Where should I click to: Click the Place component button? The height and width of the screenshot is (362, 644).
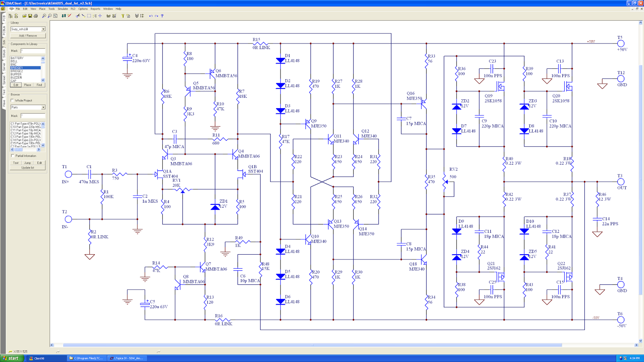point(27,85)
